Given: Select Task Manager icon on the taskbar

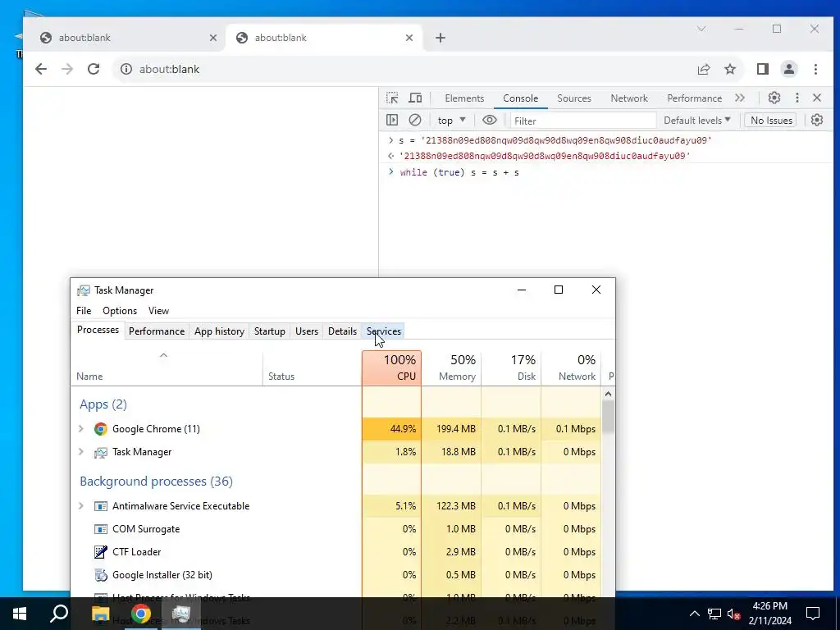Looking at the screenshot, I should [181, 614].
